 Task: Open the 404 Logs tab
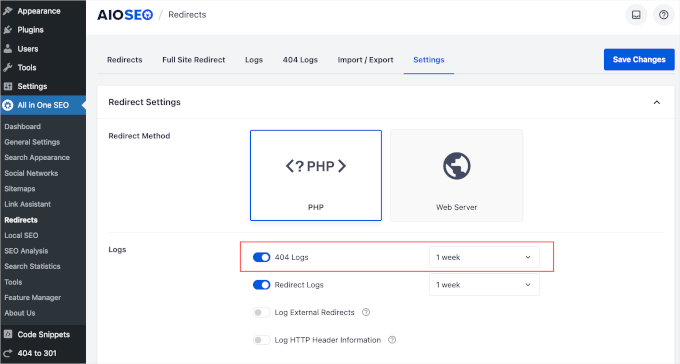coord(300,60)
